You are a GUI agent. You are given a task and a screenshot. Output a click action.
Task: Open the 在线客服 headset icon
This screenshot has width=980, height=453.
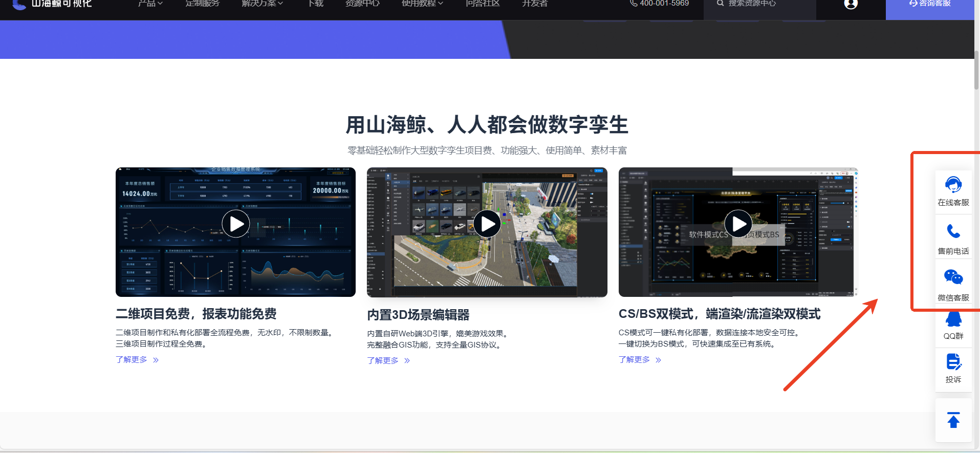953,184
